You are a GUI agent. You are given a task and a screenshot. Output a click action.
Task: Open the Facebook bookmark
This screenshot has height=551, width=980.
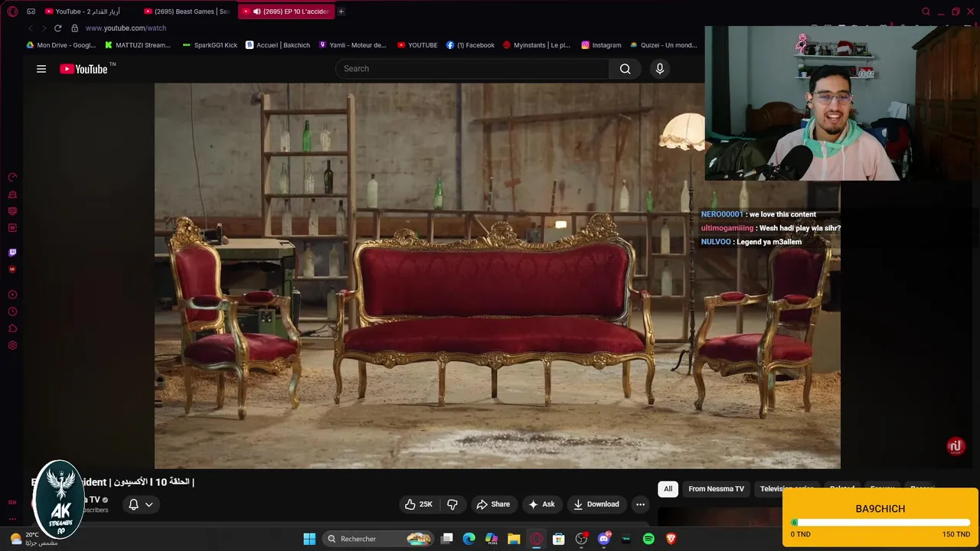pyautogui.click(x=470, y=45)
